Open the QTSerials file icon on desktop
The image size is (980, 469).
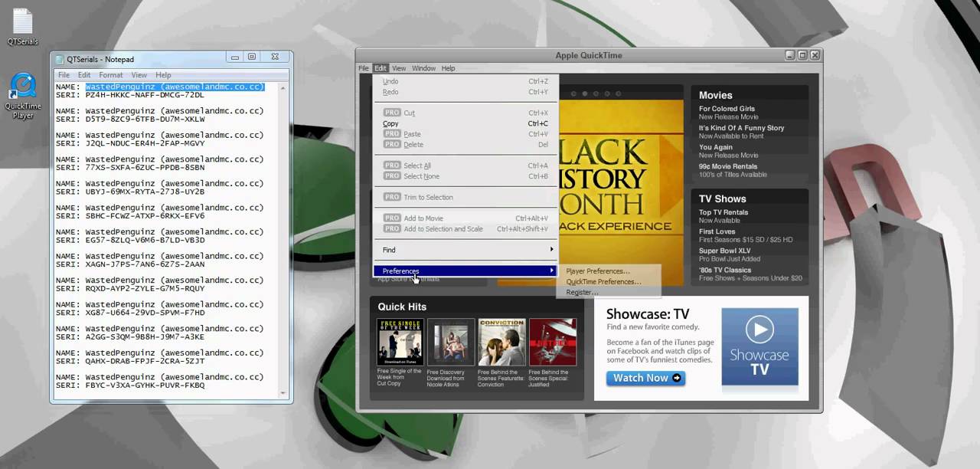coord(23,27)
